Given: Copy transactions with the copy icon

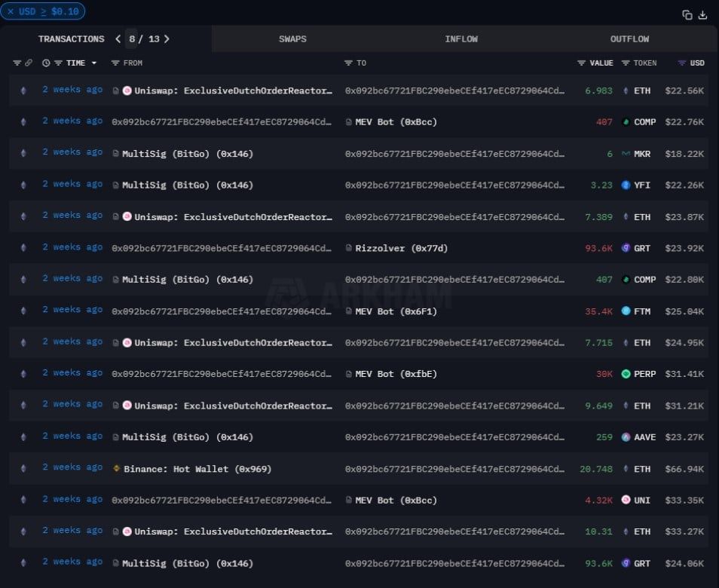Looking at the screenshot, I should pyautogui.click(x=687, y=15).
